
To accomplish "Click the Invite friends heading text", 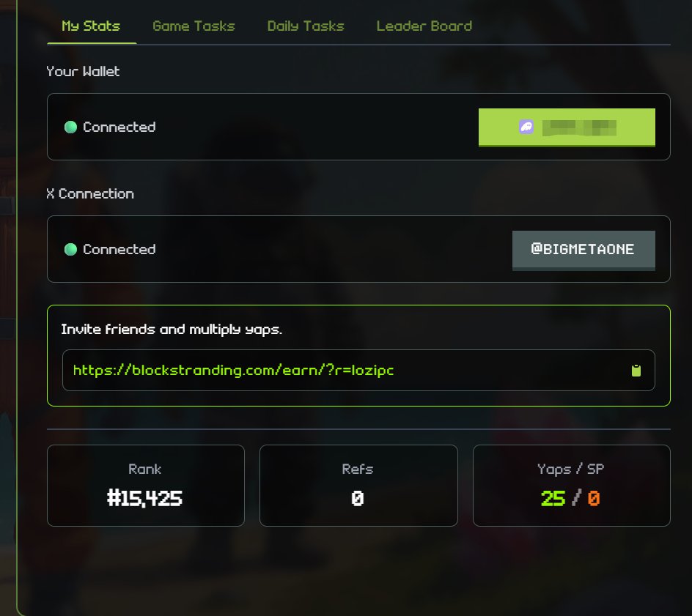I will [172, 330].
